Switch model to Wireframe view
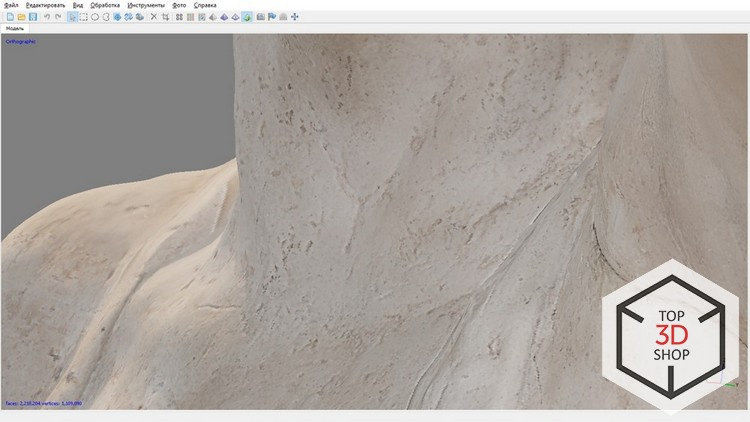This screenshot has width=750, height=422. (235, 17)
